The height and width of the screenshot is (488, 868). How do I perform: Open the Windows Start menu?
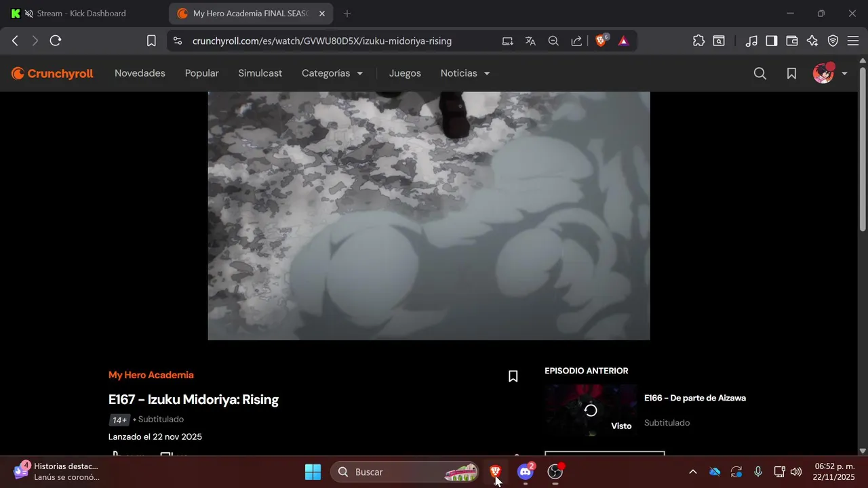click(313, 472)
